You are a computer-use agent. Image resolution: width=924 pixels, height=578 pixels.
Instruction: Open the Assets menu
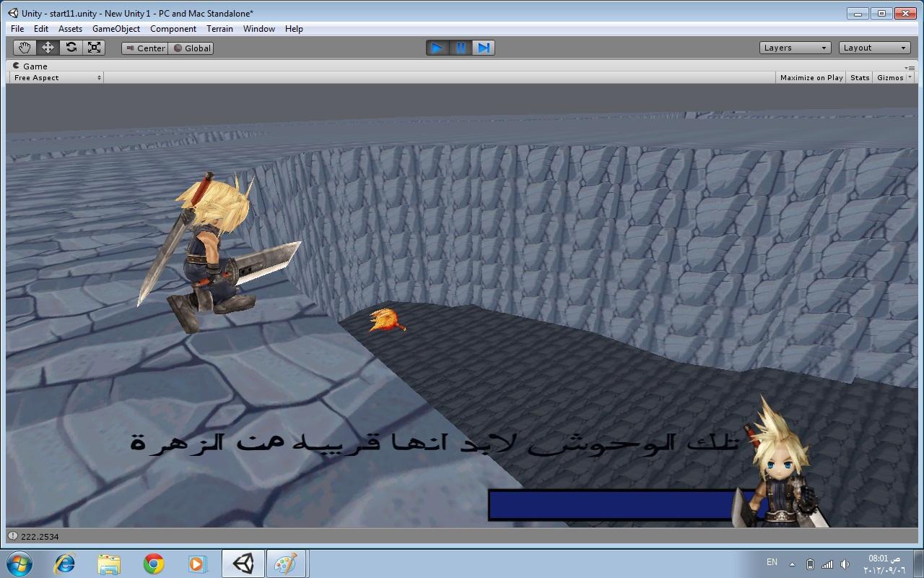tap(70, 29)
